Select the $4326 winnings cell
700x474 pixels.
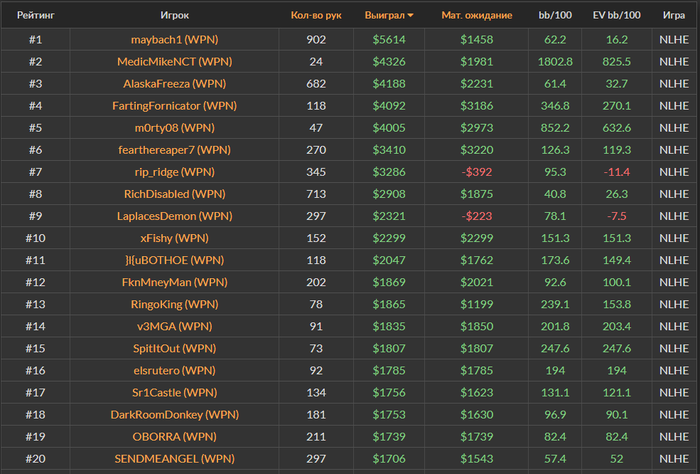click(389, 62)
